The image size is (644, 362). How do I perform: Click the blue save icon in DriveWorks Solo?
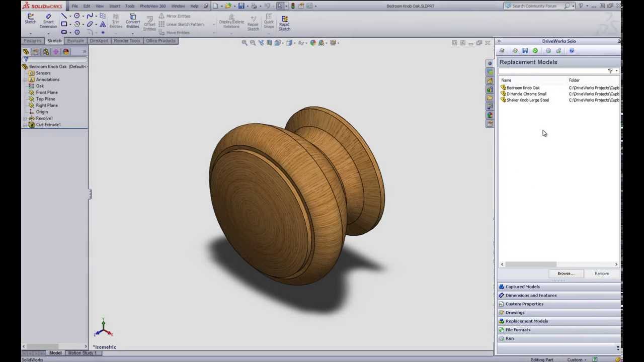[525, 51]
